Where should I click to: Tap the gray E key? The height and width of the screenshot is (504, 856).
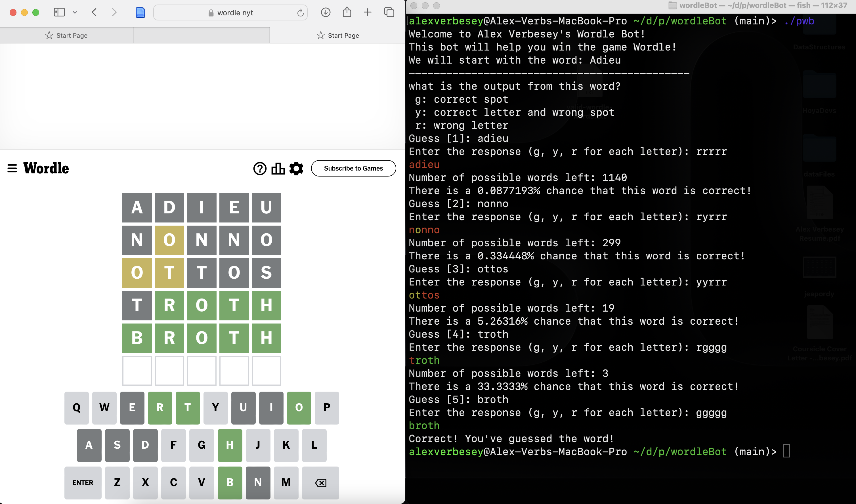[x=132, y=408]
